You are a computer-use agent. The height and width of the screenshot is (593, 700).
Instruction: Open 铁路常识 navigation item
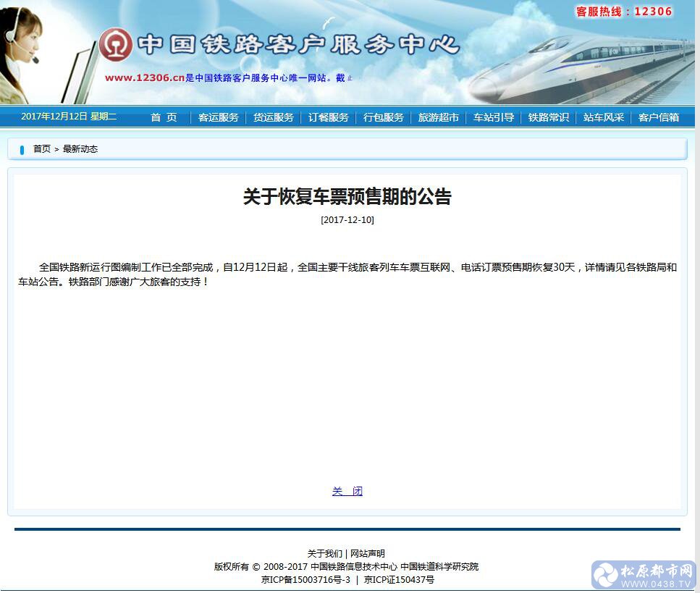point(548,117)
